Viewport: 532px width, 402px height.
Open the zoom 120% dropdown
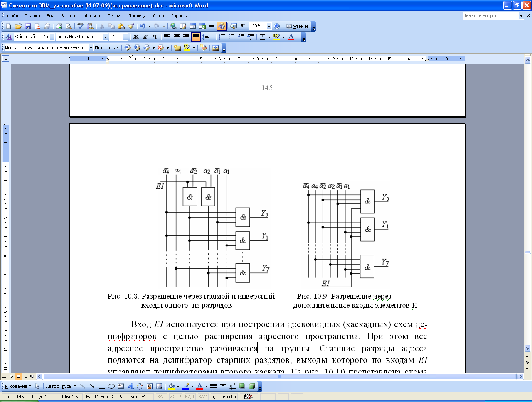click(x=269, y=26)
